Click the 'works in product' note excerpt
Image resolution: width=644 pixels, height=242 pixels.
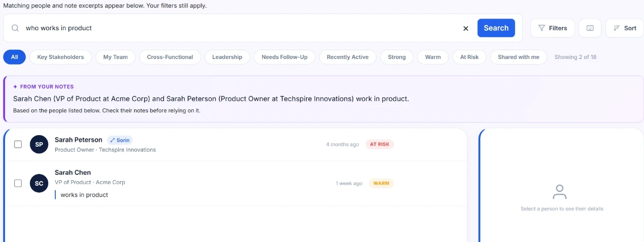(84, 195)
